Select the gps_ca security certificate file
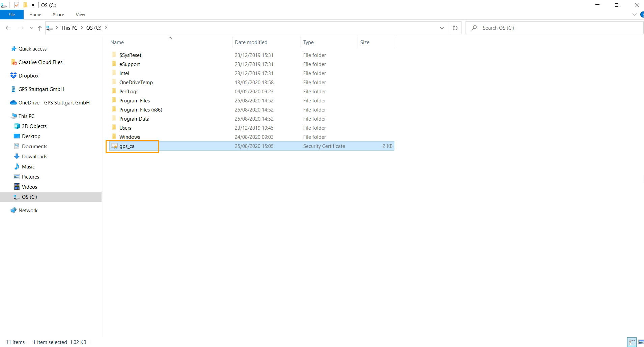The width and height of the screenshot is (644, 347). click(127, 146)
